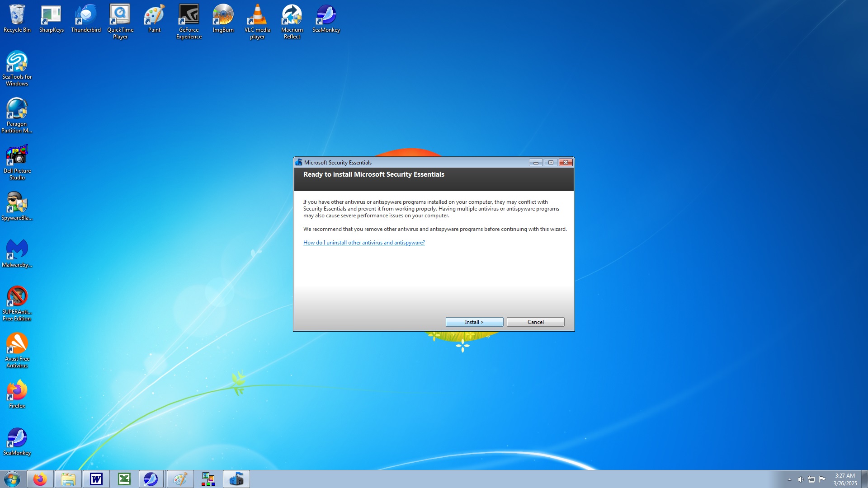Open the network status tray icon

coord(811,479)
